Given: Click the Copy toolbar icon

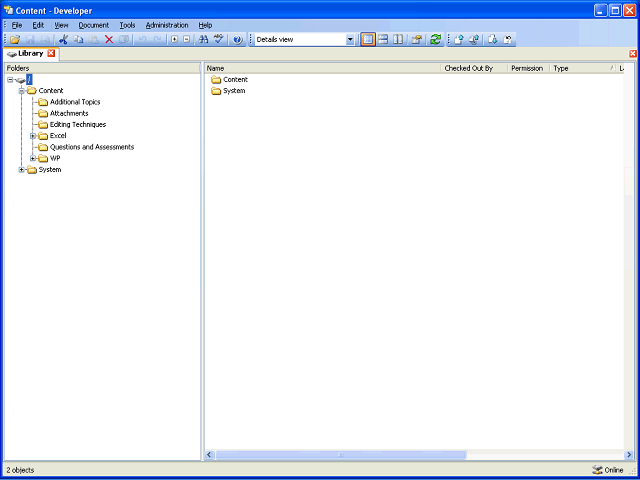Looking at the screenshot, I should [x=78, y=40].
